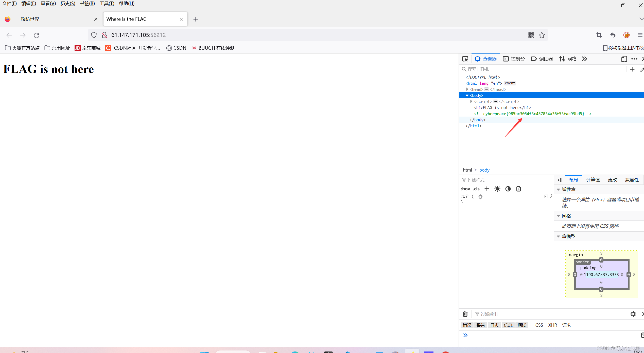The width and height of the screenshot is (644, 353).
Task: Open the 工具(T) menu
Action: tap(107, 4)
